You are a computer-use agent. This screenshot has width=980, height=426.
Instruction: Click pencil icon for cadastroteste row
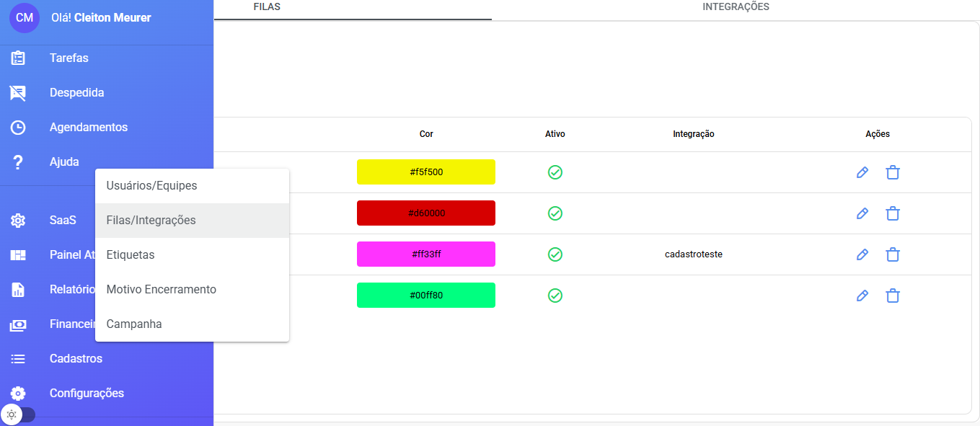(x=862, y=254)
